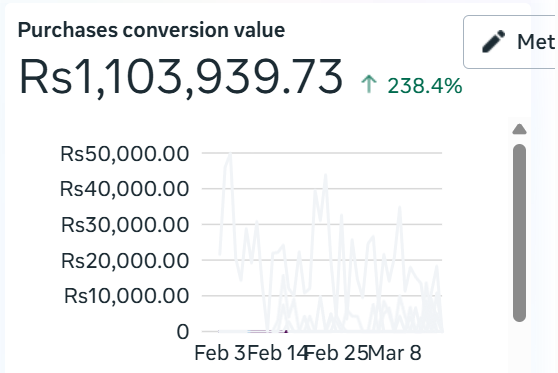This screenshot has height=373, width=558.
Task: Select the Feb 3 date label
Action: tap(220, 353)
